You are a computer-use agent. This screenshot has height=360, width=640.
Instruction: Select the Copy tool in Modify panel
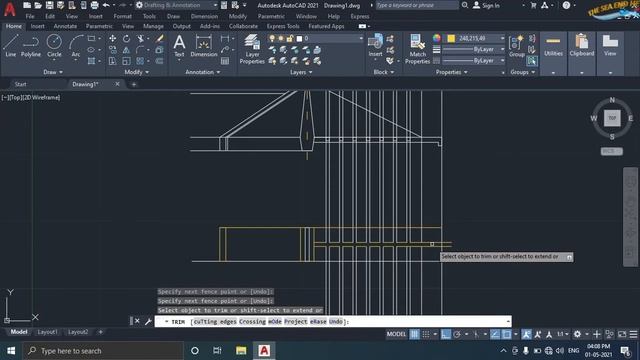pos(112,50)
